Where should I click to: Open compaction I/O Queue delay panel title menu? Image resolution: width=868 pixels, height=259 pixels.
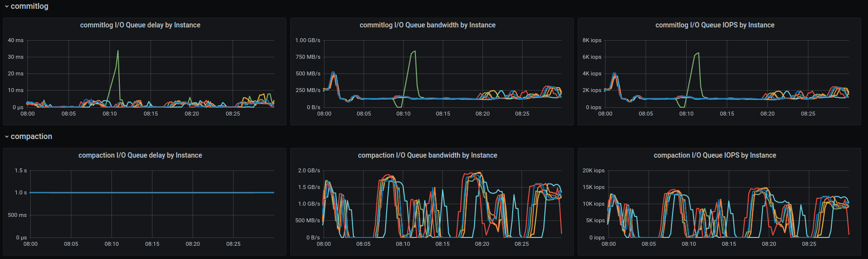pos(140,155)
